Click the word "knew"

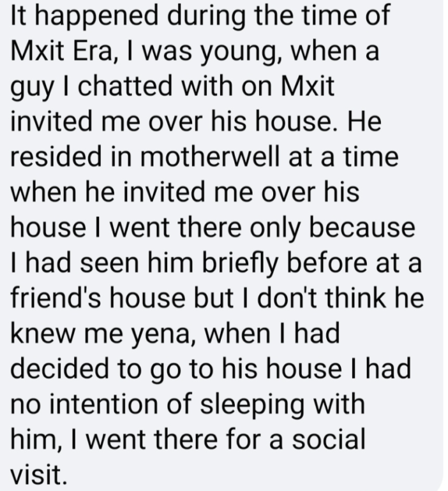[44, 333]
